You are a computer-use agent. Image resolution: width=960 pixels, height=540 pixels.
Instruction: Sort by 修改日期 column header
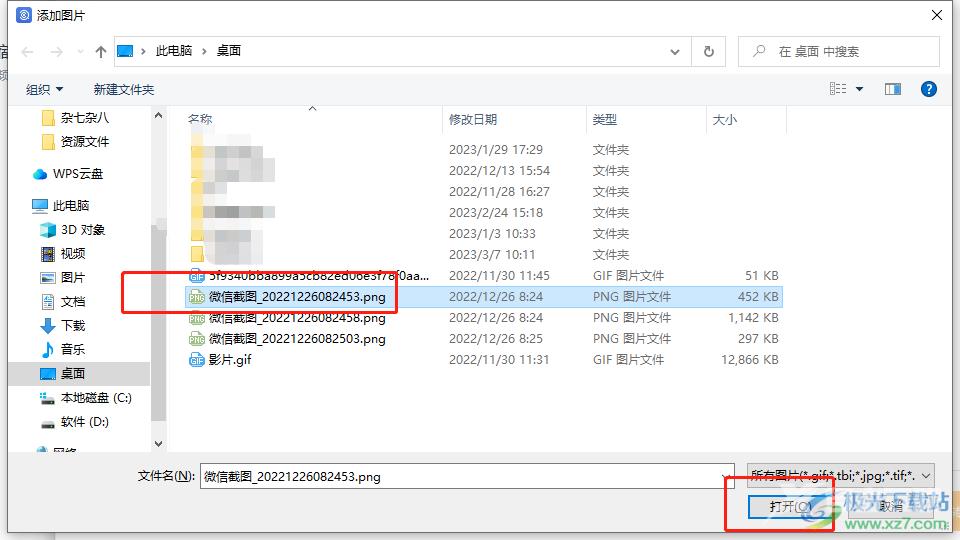tap(473, 119)
